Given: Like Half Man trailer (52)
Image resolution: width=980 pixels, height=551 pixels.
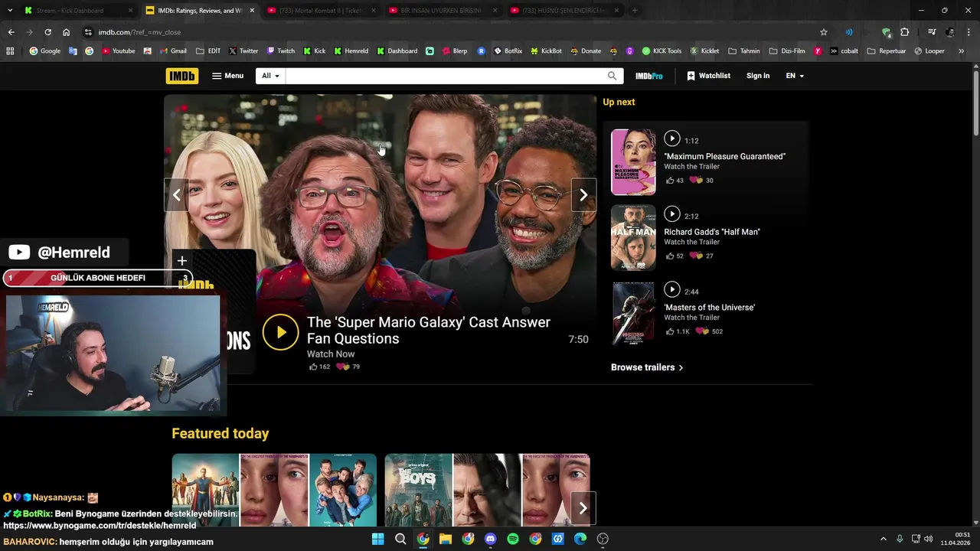Looking at the screenshot, I should click(675, 256).
